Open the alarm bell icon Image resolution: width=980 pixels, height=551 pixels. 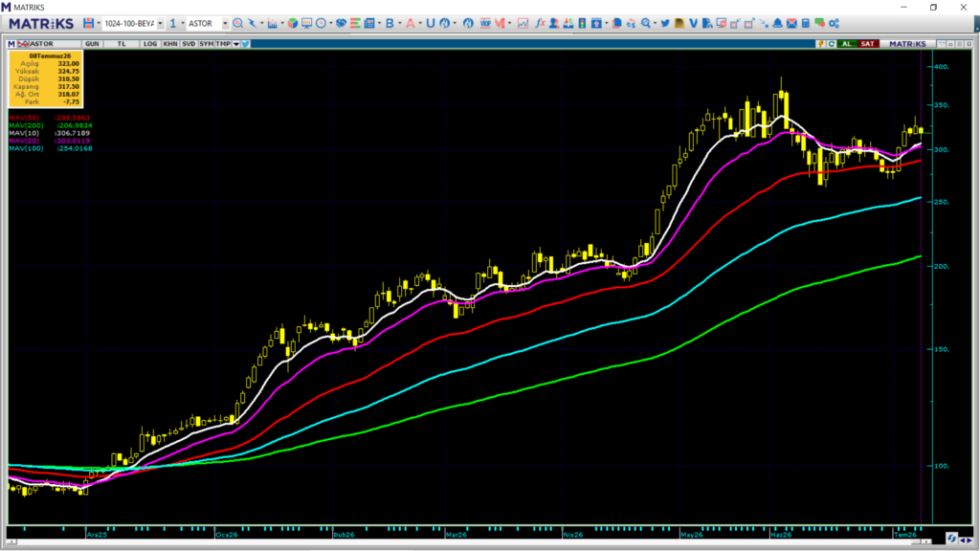(777, 23)
